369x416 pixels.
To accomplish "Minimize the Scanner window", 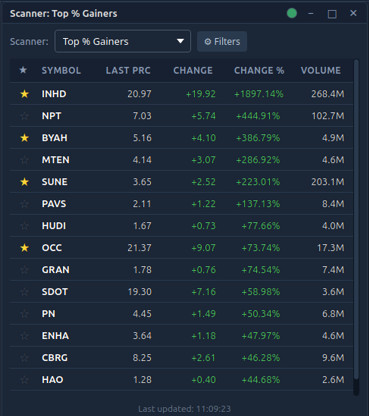I will click(x=311, y=14).
